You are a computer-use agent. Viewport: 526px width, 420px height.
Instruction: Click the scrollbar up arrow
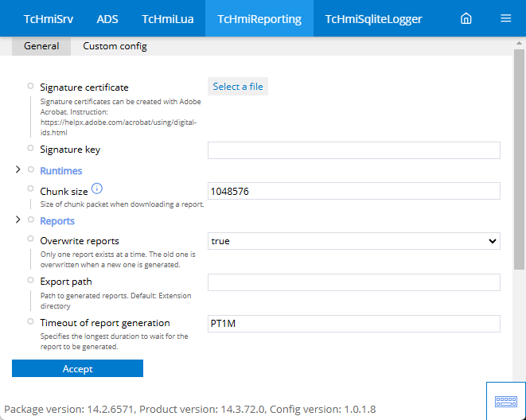(x=519, y=43)
